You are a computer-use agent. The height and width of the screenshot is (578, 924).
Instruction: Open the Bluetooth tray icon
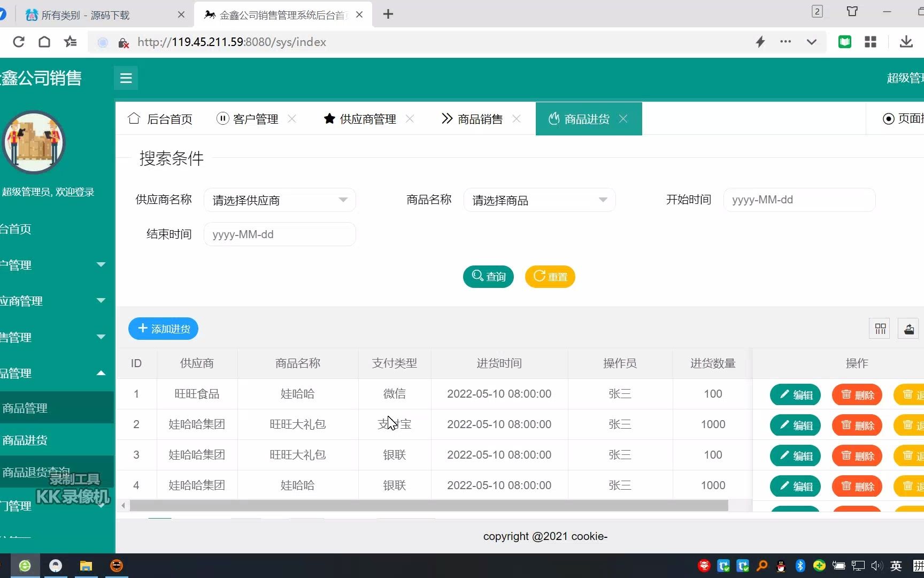click(800, 566)
